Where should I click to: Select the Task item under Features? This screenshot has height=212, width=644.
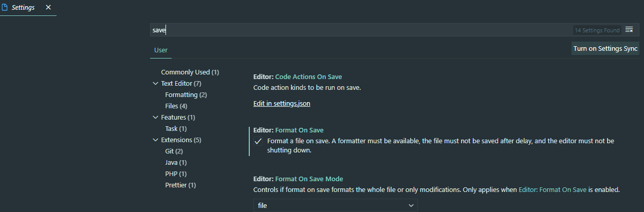coord(176,128)
